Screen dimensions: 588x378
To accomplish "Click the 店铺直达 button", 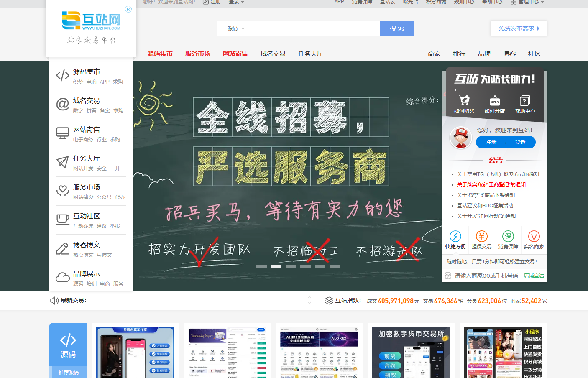I will 534,276.
